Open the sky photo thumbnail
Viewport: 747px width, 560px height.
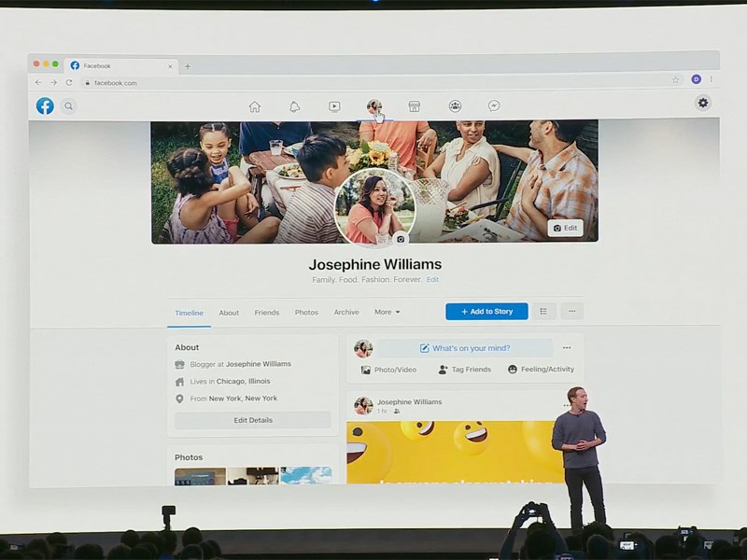(306, 476)
